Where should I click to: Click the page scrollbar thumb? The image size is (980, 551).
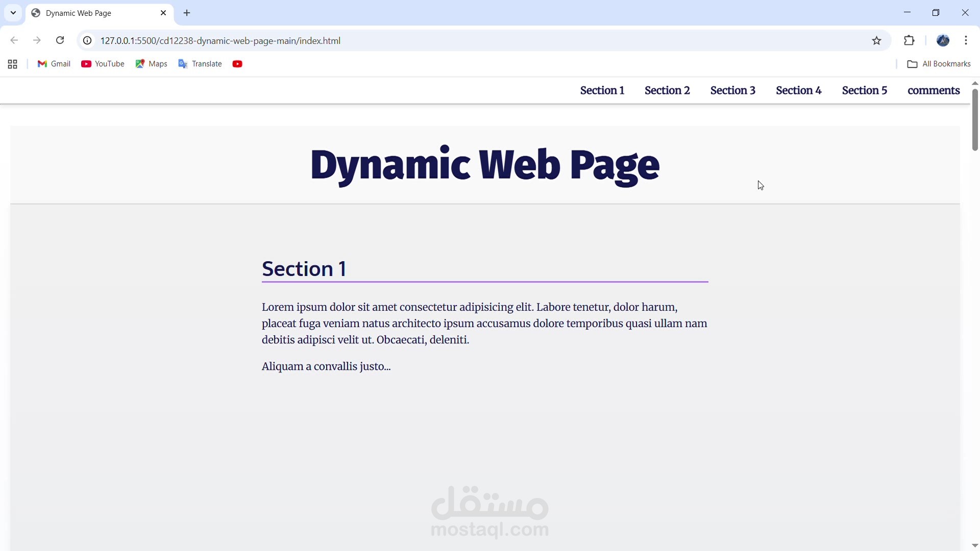coord(975,120)
